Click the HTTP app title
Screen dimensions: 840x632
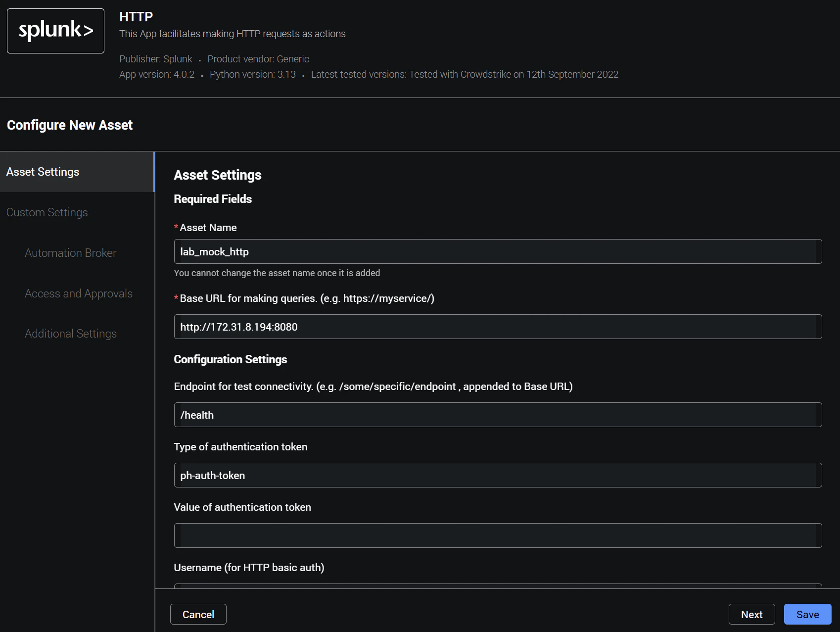click(136, 17)
